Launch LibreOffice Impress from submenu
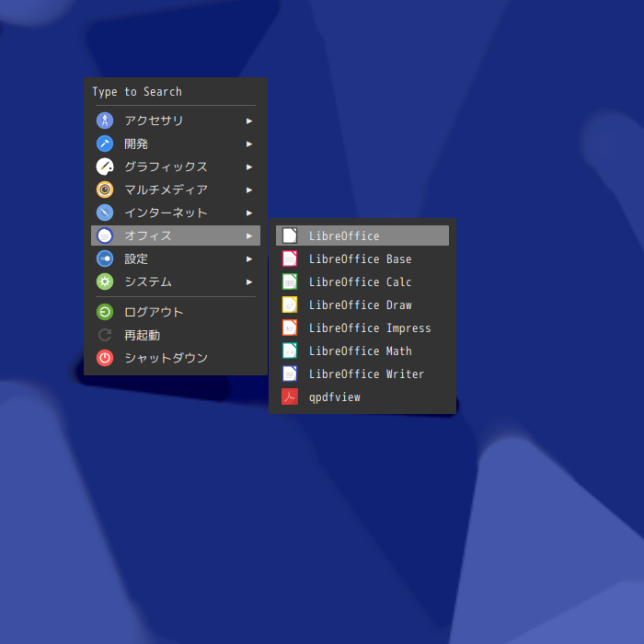 [362, 328]
